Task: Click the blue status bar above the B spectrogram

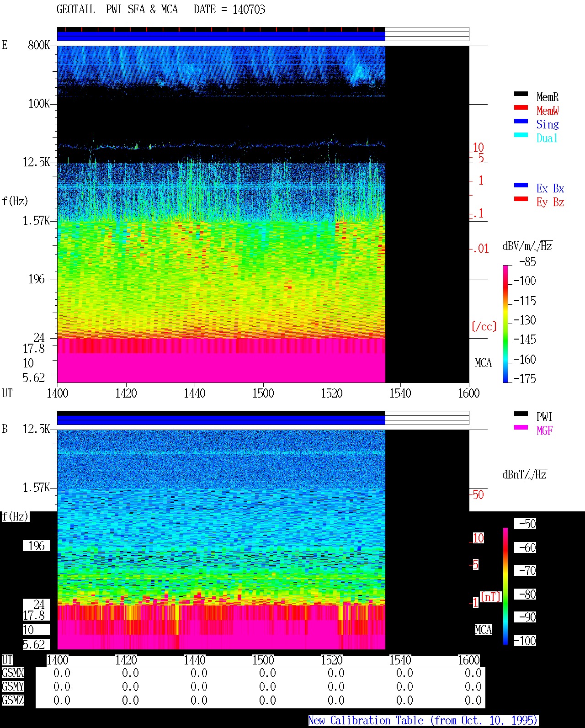Action: coord(221,420)
